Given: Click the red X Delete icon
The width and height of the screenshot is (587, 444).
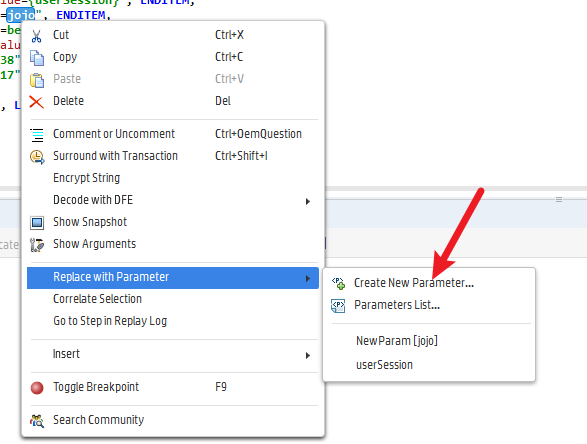Looking at the screenshot, I should pyautogui.click(x=36, y=102).
